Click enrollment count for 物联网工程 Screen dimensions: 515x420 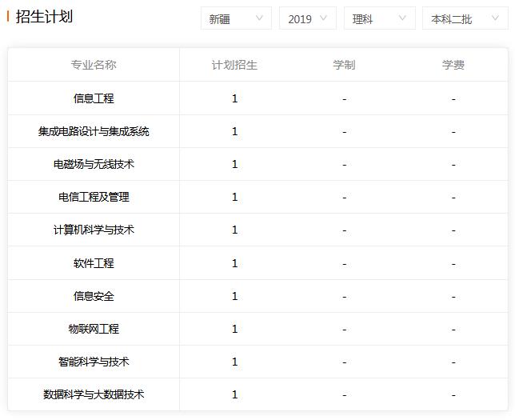click(x=234, y=329)
